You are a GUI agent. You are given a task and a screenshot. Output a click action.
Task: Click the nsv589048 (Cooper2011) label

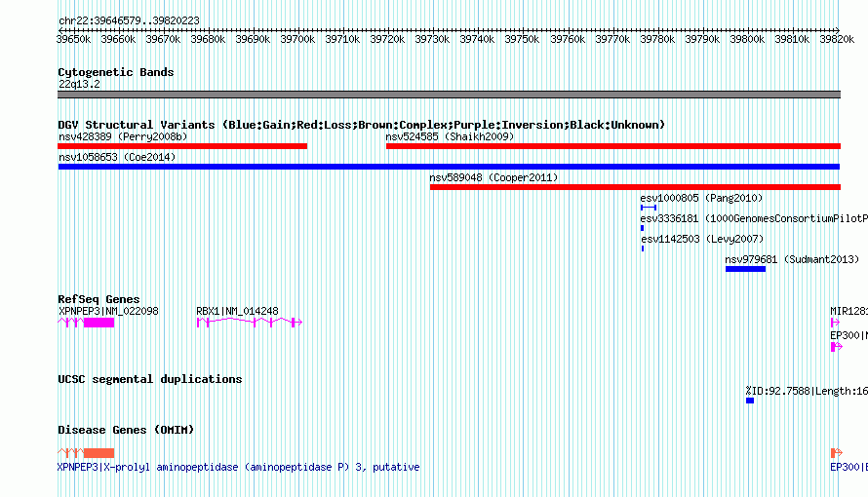click(x=493, y=177)
